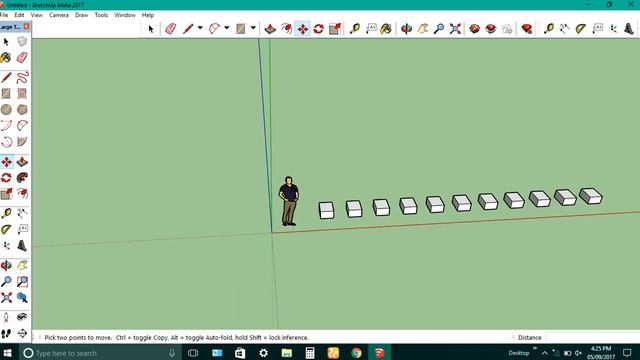Select the Walk footprints tool
The width and height of the screenshot is (640, 360).
pos(6,333)
